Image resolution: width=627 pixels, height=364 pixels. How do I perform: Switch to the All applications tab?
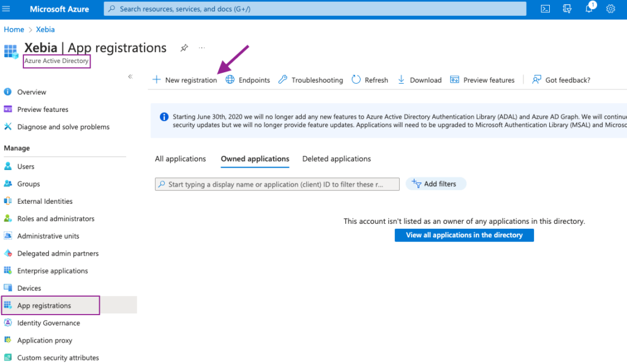point(181,158)
